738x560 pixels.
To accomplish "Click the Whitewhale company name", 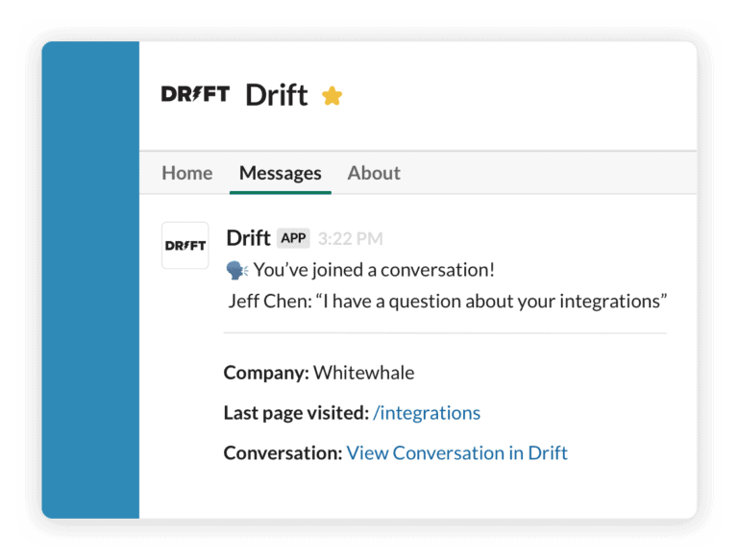I will tap(363, 373).
